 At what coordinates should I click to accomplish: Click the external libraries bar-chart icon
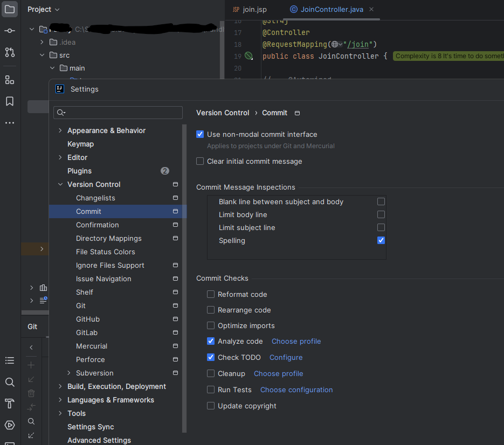coord(43,288)
